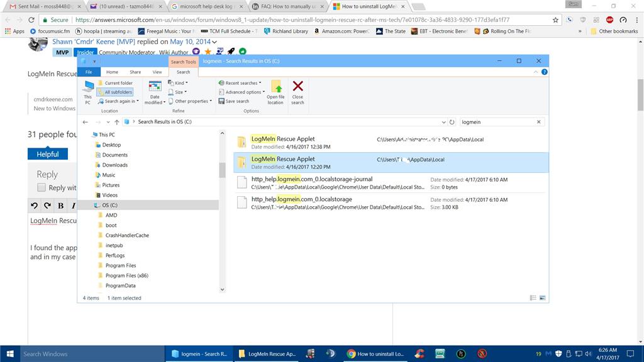The height and width of the screenshot is (362, 644).
Task: Open File tab in Explorer ribbon
Action: [89, 72]
